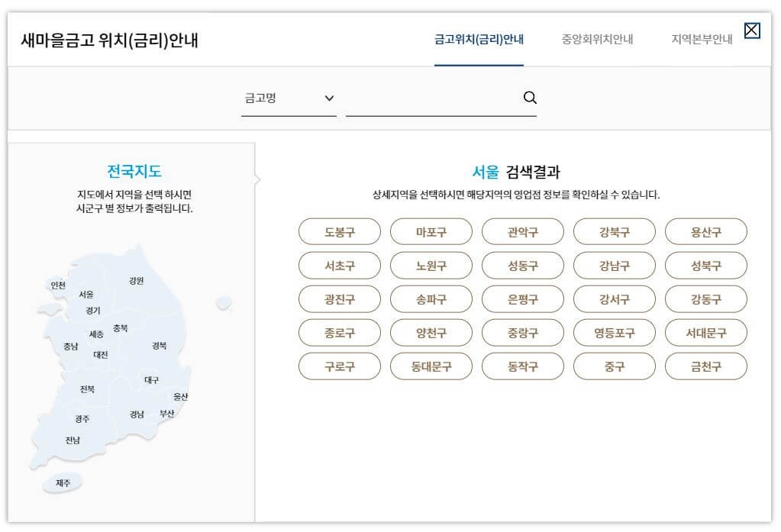Click the 강남구 district button

614,265
